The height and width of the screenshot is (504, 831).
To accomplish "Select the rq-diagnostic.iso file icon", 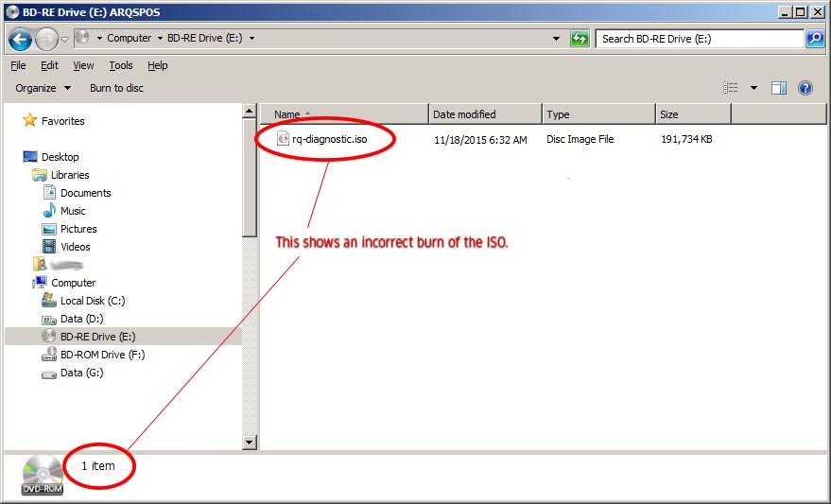I will click(x=283, y=139).
